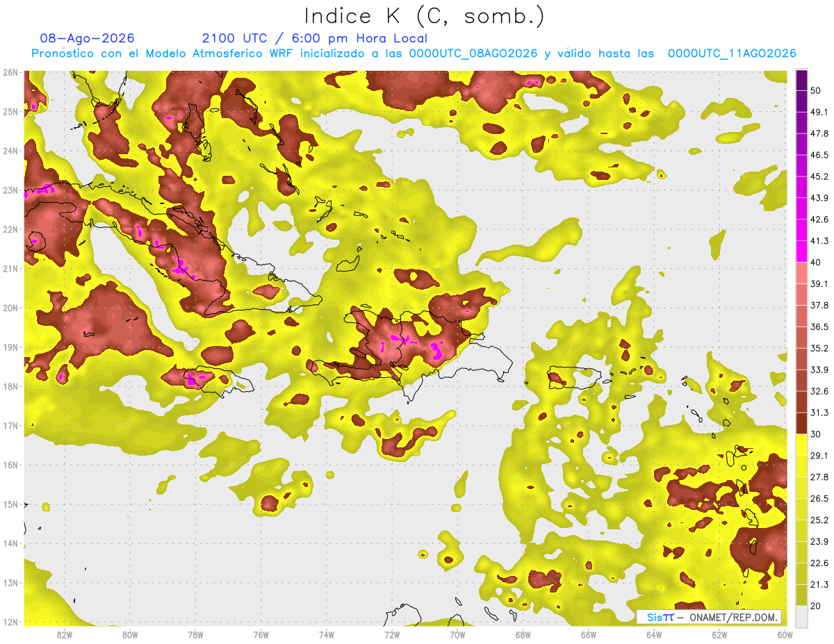Screen dimensions: 834x644
Task: Click the "29.1" color bar label
Action: (x=819, y=456)
